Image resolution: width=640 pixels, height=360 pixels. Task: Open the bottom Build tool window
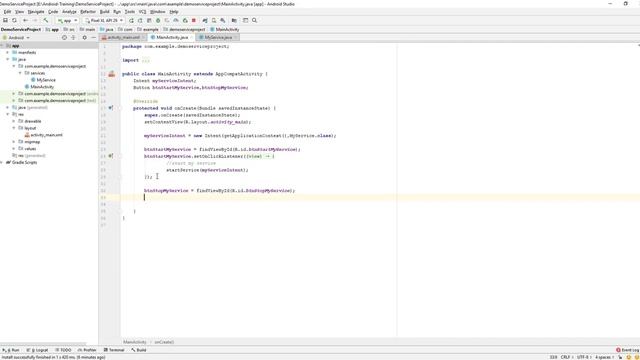[x=139, y=350]
